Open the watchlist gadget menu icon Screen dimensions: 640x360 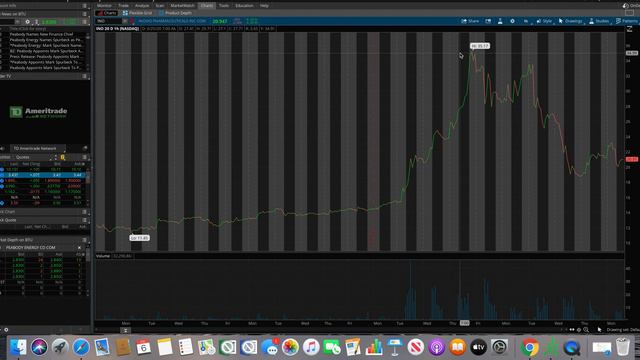[84, 157]
